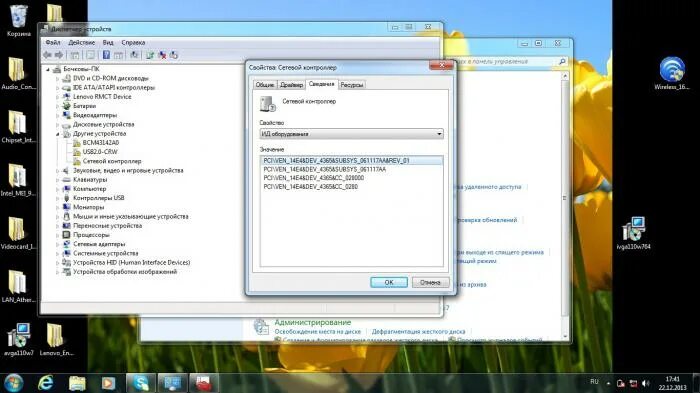Expand the Батареи node
The width and height of the screenshot is (700, 393).
58,106
